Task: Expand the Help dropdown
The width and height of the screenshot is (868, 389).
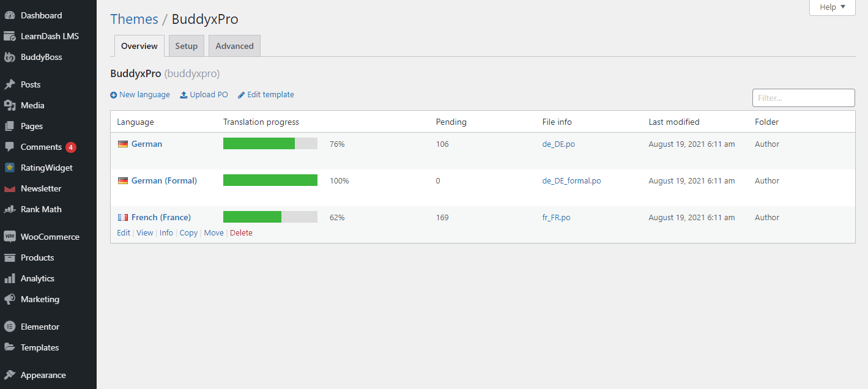Action: point(832,7)
